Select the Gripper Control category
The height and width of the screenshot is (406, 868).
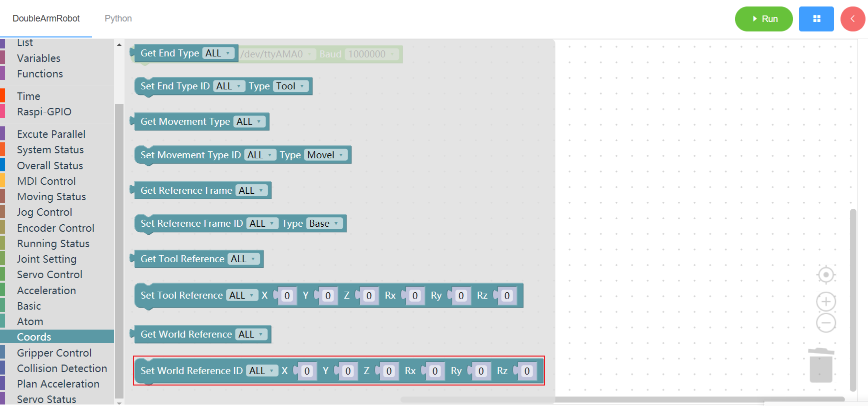point(57,353)
